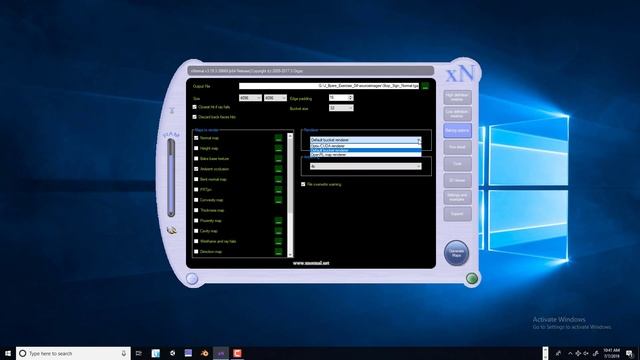Open Settings and examples tab
This screenshot has height=360, width=640.
457,197
